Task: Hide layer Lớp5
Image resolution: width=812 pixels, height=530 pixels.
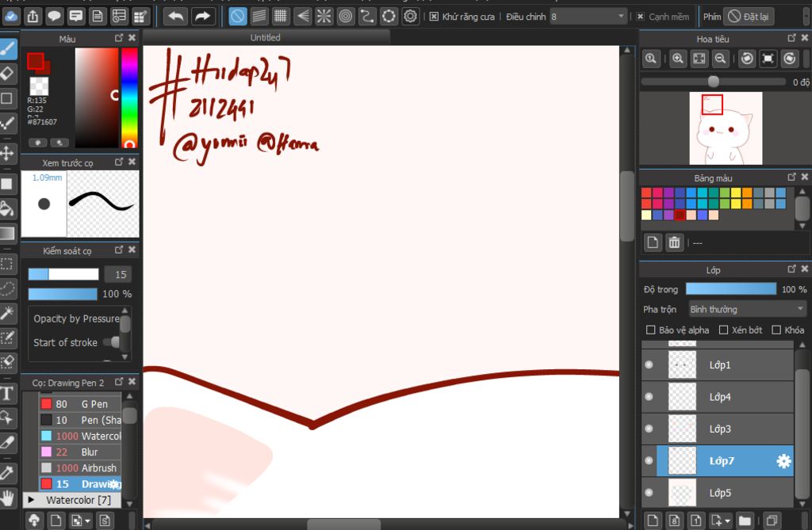Action: [649, 493]
